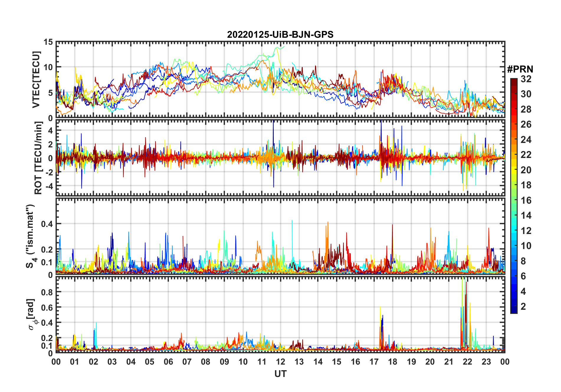Select the "0.8" tick on the σφ axis
This screenshot has width=561, height=392.
tap(47, 292)
